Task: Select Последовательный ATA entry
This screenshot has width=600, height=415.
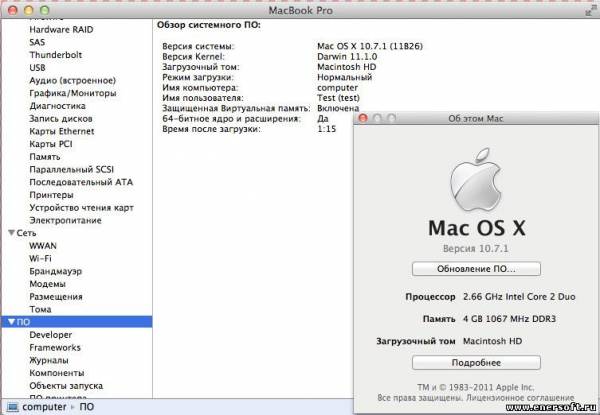Action: [x=81, y=182]
